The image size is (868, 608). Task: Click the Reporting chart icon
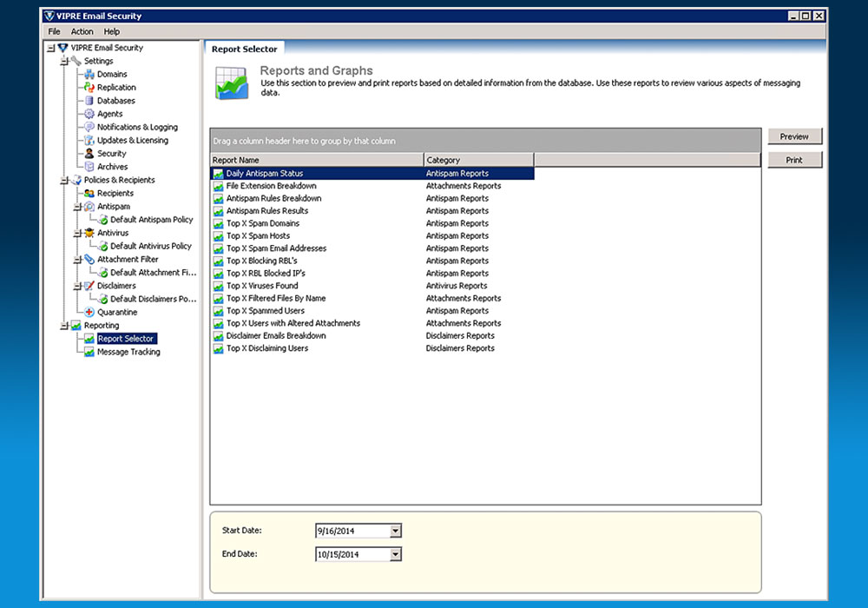[76, 326]
